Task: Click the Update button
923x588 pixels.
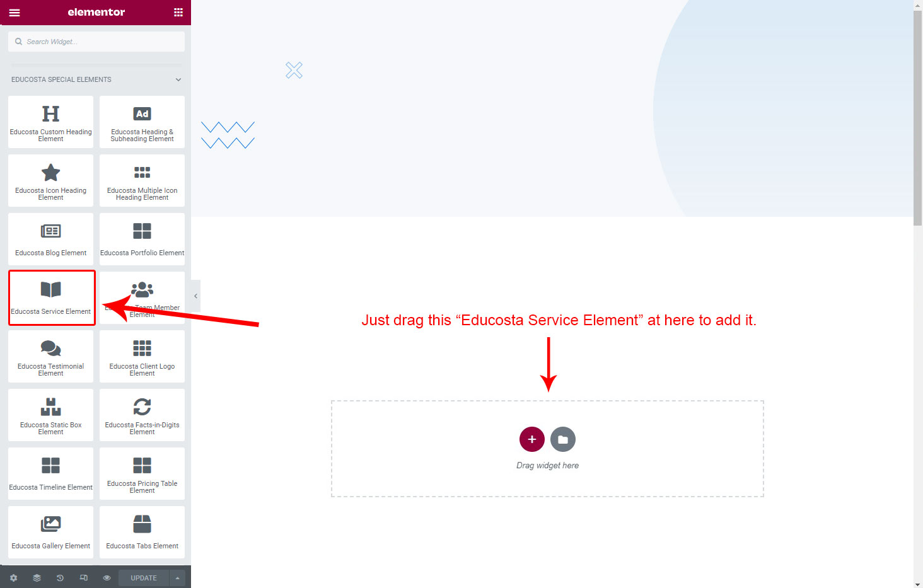Action: 144,578
